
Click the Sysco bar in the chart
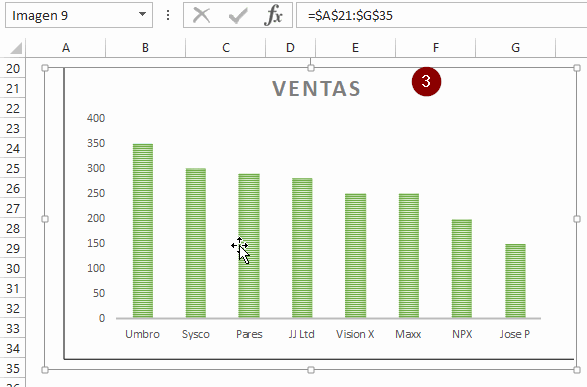196,243
